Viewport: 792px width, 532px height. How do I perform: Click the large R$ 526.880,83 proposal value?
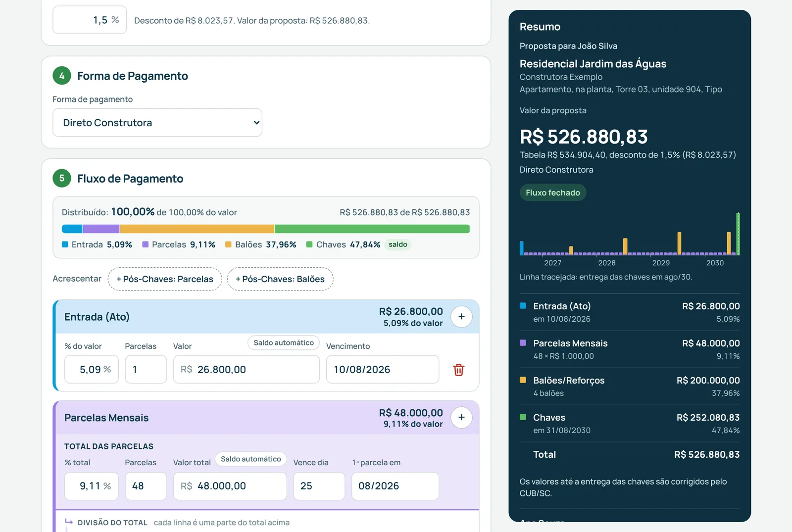tap(584, 137)
